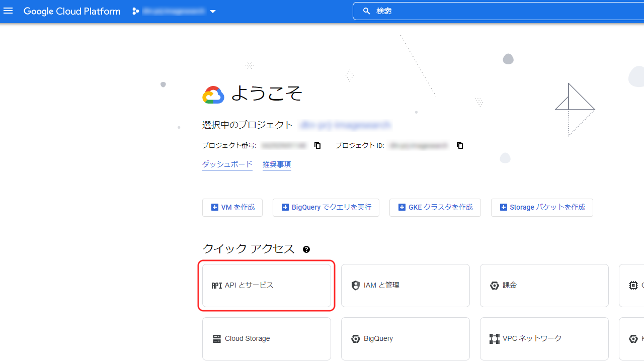Copy the project ID to clipboard

pyautogui.click(x=459, y=145)
